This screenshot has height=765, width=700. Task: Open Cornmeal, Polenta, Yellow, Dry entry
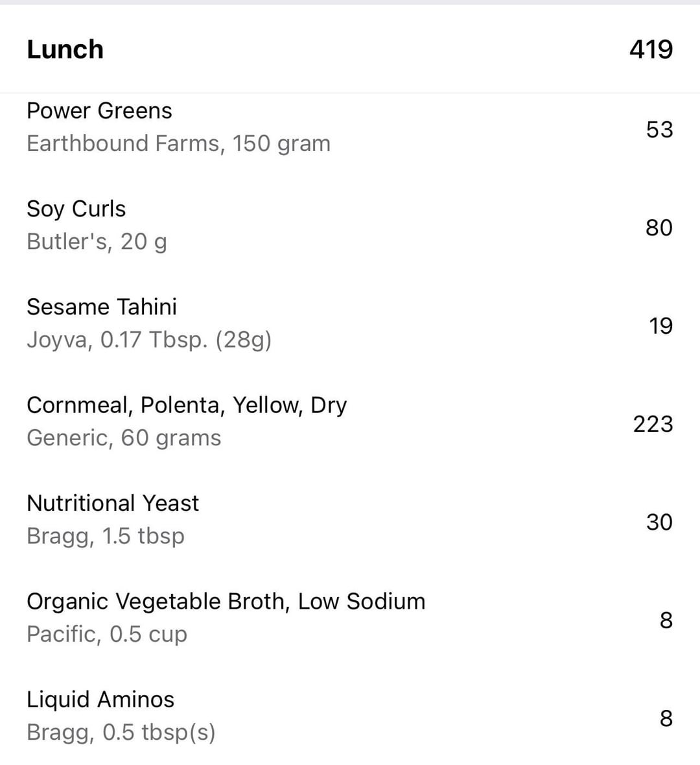tap(187, 405)
